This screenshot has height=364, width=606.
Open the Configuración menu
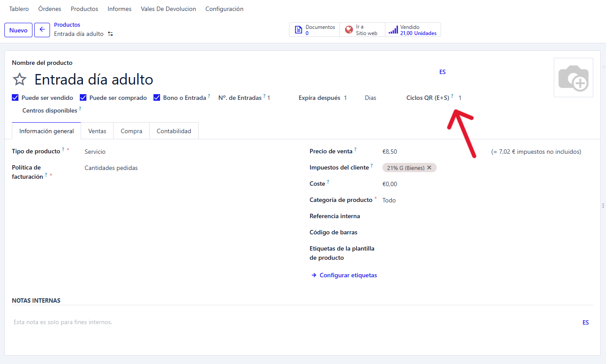point(224,9)
